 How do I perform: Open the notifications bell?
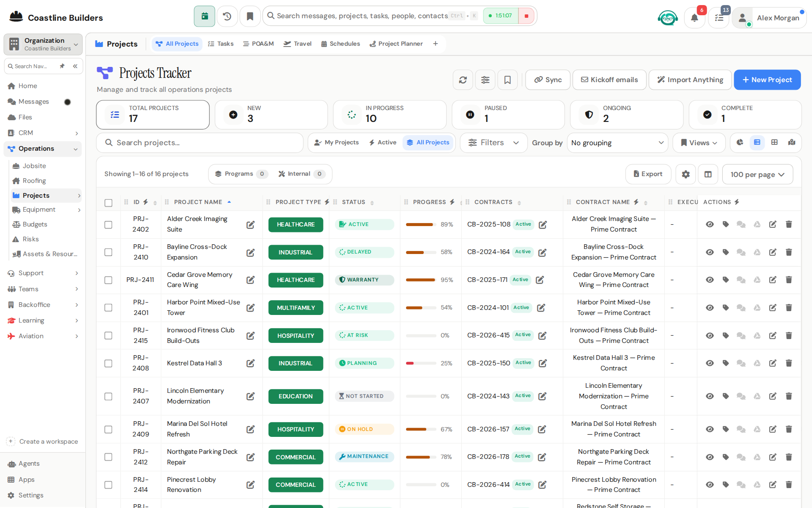[x=694, y=18]
